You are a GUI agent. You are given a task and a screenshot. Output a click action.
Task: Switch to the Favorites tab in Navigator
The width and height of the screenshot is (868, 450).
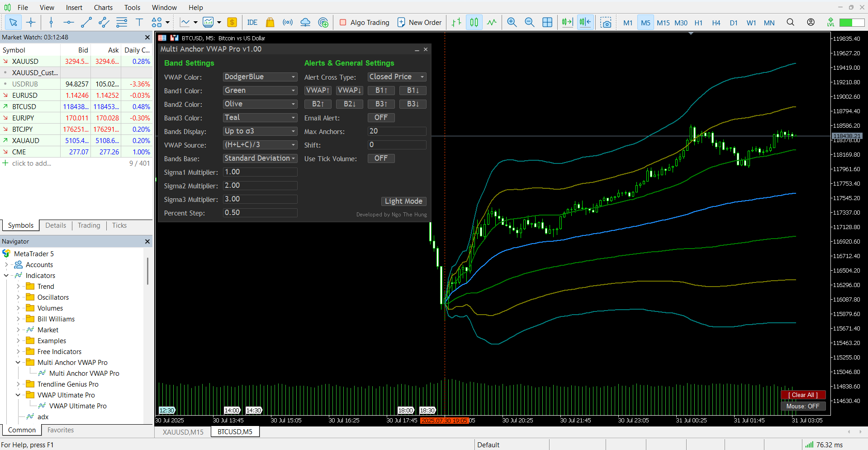point(61,430)
